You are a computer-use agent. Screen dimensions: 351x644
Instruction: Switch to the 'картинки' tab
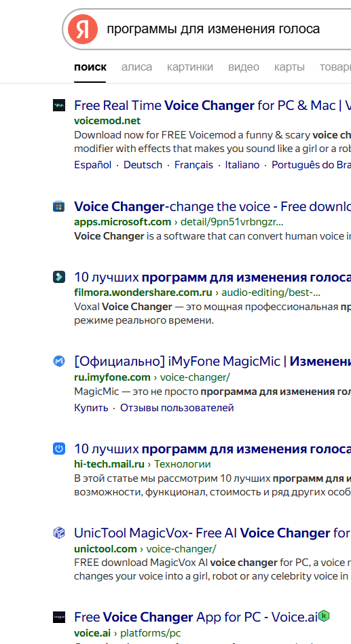[190, 67]
